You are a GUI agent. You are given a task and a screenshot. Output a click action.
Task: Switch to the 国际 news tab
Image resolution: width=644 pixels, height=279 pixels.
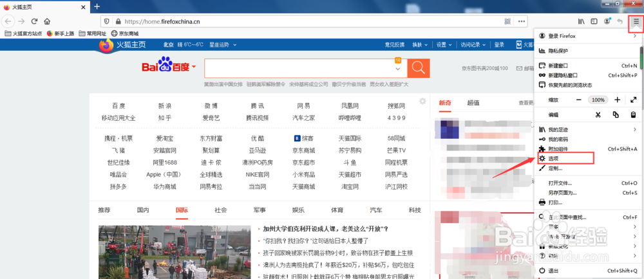tap(182, 210)
